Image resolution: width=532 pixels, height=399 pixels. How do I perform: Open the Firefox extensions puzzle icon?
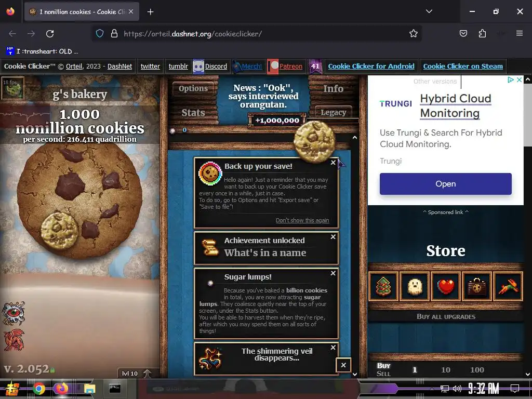click(x=482, y=34)
